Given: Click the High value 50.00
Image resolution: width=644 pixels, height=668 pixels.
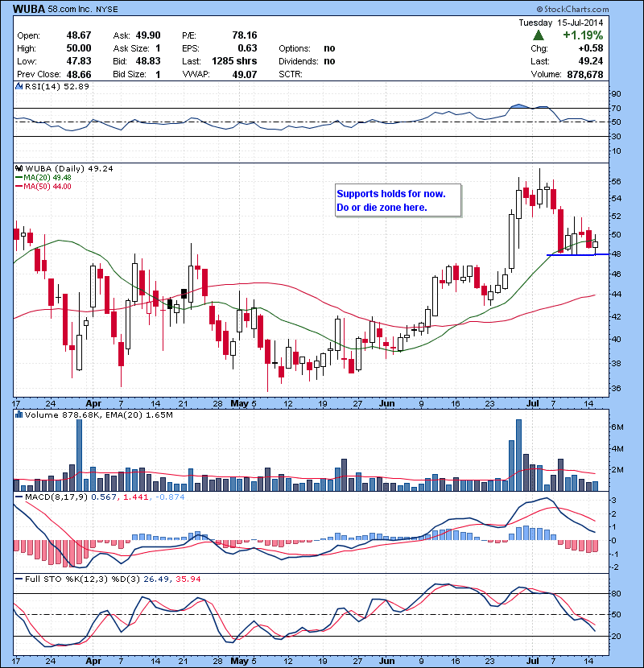Looking at the screenshot, I should pyautogui.click(x=79, y=48).
